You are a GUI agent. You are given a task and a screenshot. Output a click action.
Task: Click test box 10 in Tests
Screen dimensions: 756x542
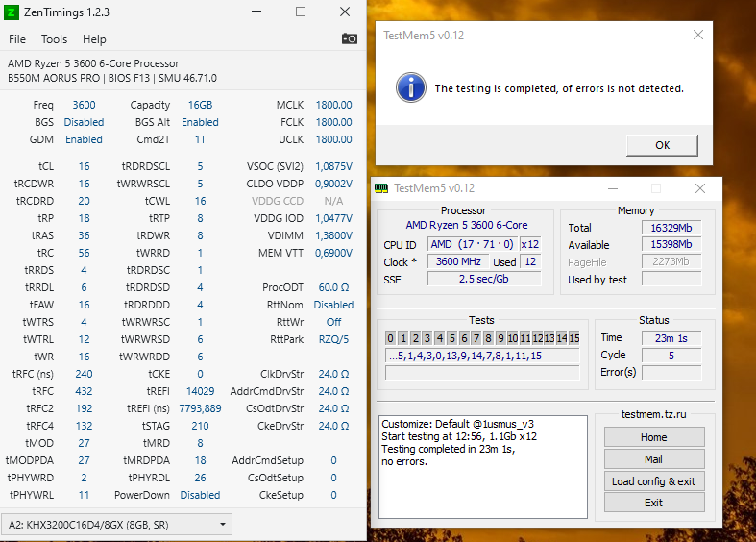(513, 338)
